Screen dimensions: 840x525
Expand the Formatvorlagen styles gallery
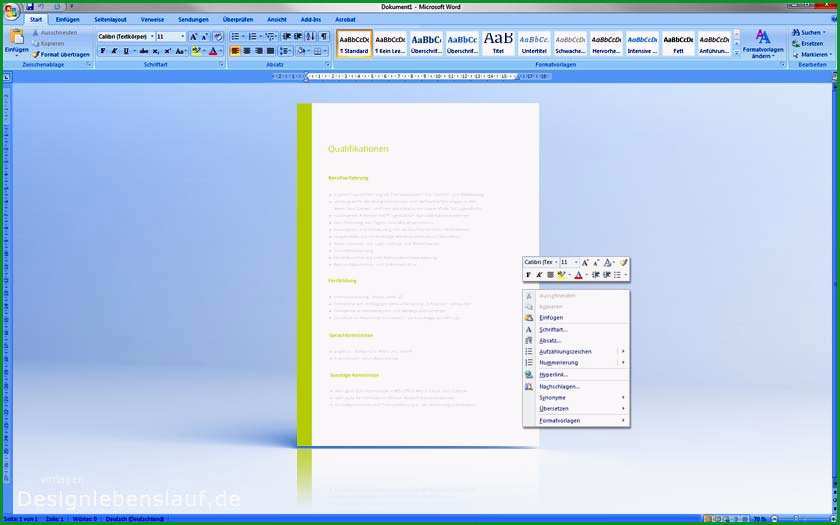click(x=736, y=52)
